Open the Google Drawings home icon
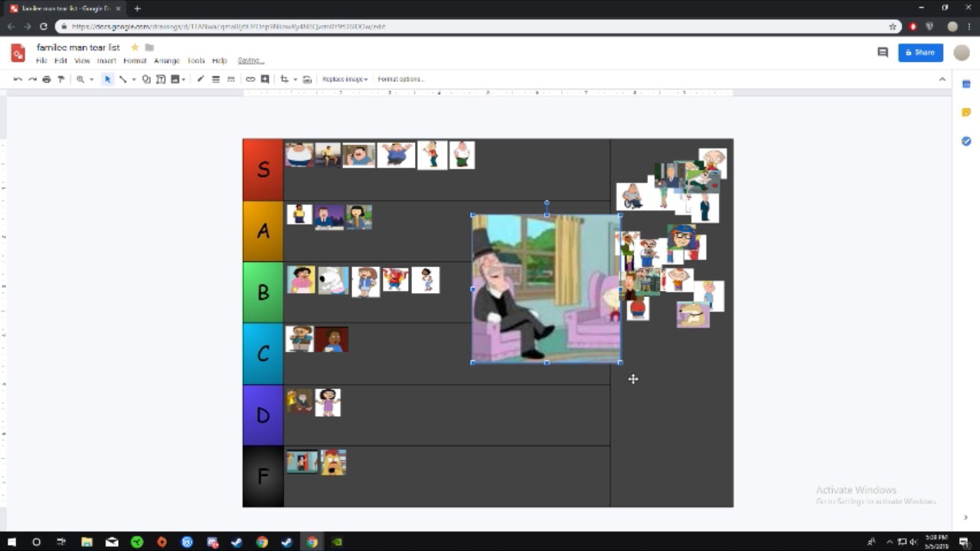Image resolution: width=980 pixels, height=551 pixels. [18, 53]
